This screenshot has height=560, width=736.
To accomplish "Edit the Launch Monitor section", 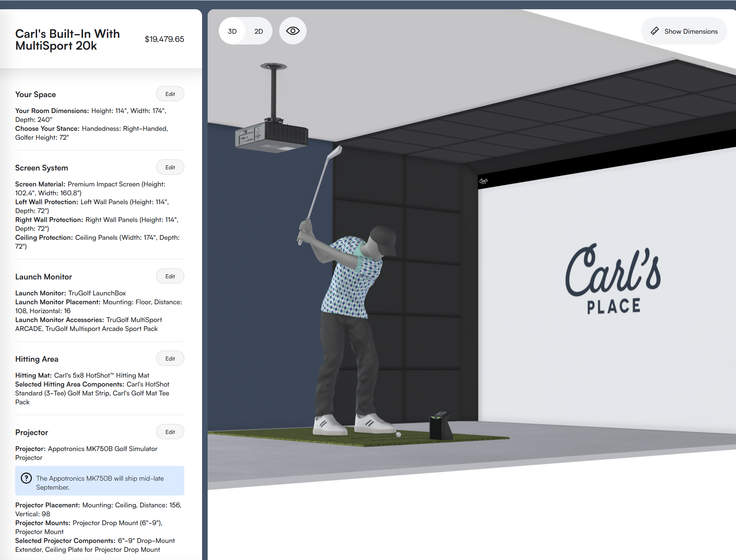I will tap(170, 276).
